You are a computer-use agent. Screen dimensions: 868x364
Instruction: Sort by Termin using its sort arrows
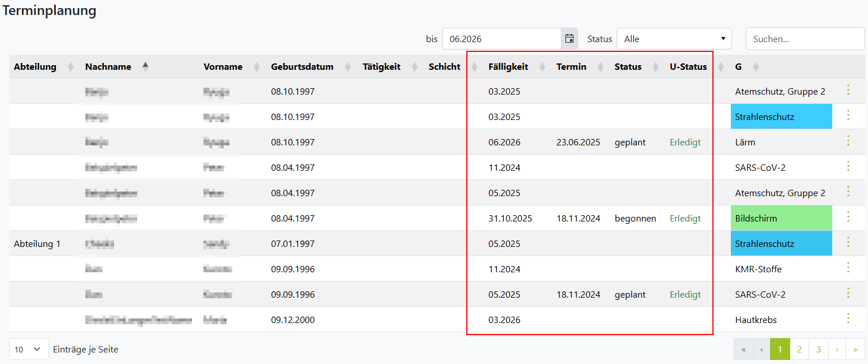click(x=600, y=67)
